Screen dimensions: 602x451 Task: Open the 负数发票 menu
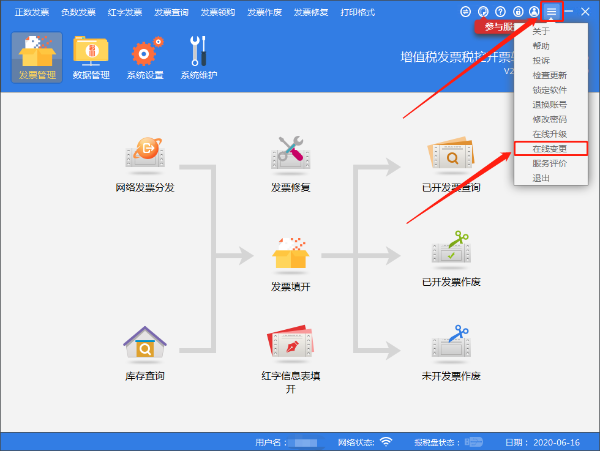pos(78,12)
